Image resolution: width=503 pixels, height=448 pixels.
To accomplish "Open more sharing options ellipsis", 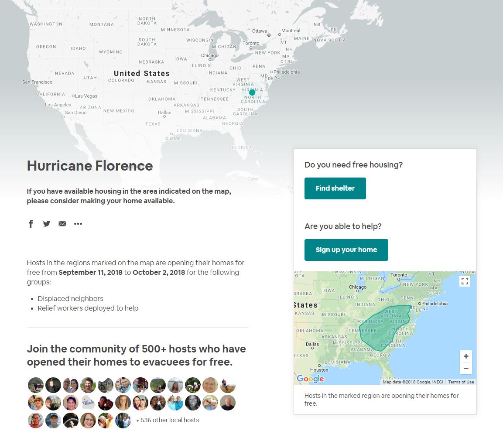I will (78, 223).
